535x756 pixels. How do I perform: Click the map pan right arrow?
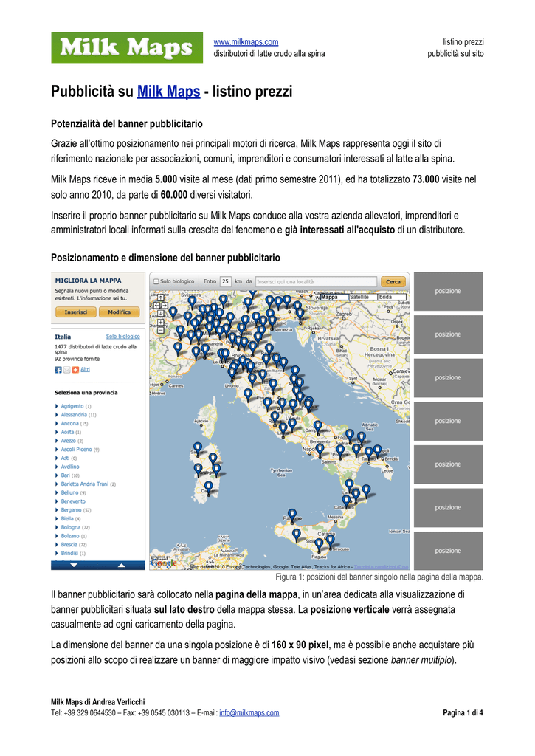(165, 306)
